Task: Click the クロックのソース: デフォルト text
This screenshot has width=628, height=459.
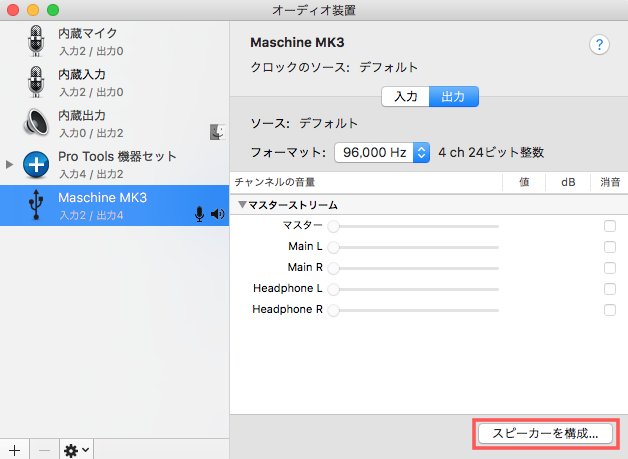Action: click(x=334, y=67)
